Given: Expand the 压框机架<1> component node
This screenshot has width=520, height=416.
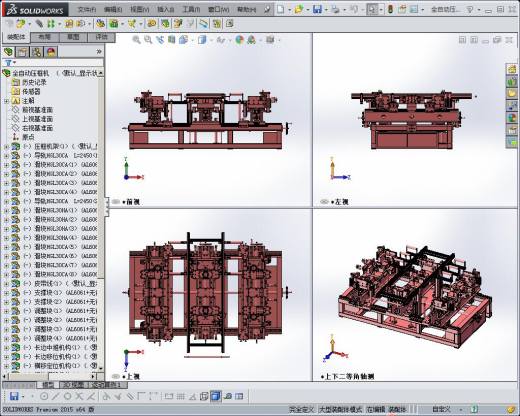Looking at the screenshot, I should pos(6,146).
